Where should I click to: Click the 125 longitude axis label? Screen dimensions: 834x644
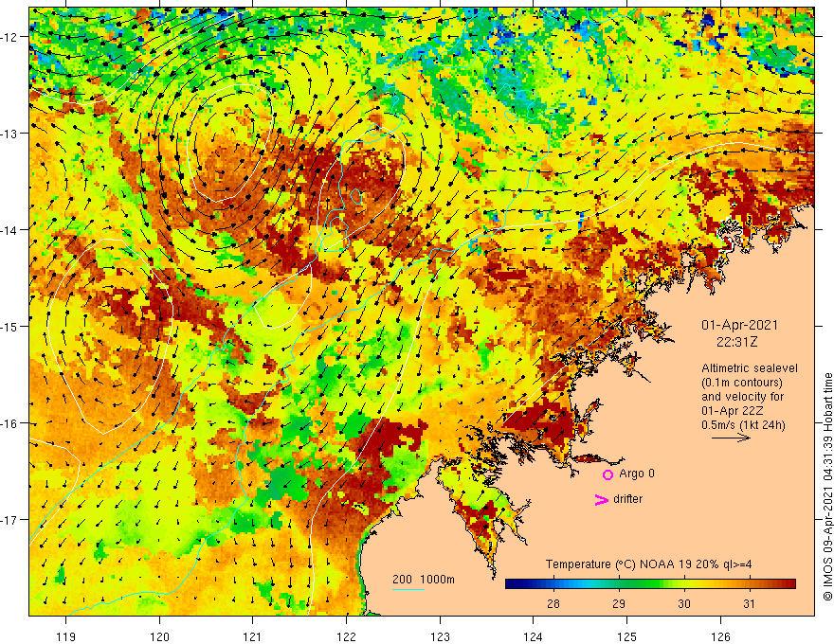pos(627,636)
